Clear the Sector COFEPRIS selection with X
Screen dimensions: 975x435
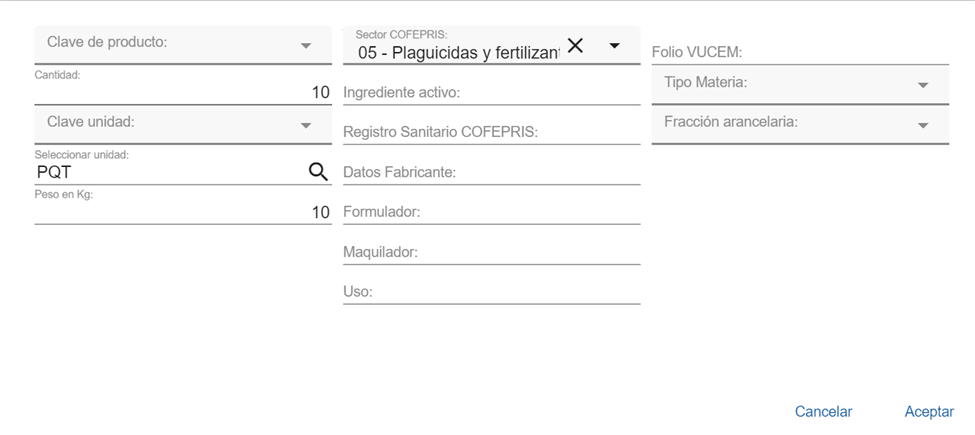tap(575, 45)
